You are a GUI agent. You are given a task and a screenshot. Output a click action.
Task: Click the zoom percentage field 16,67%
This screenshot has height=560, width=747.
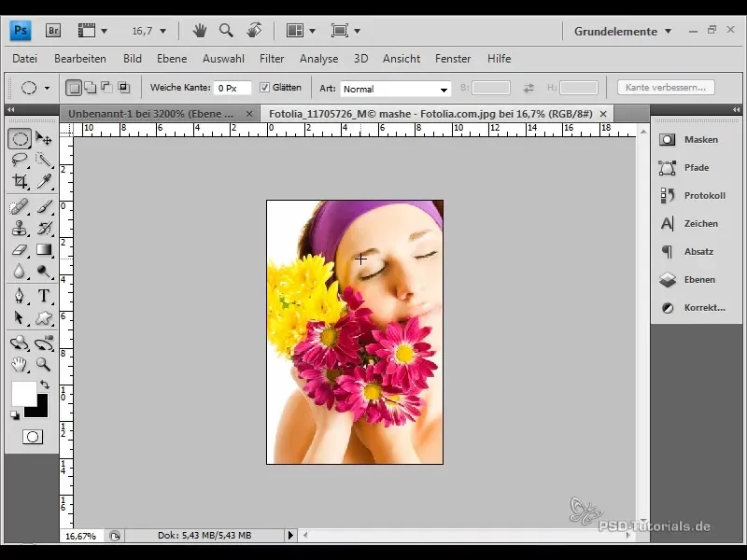(81, 536)
